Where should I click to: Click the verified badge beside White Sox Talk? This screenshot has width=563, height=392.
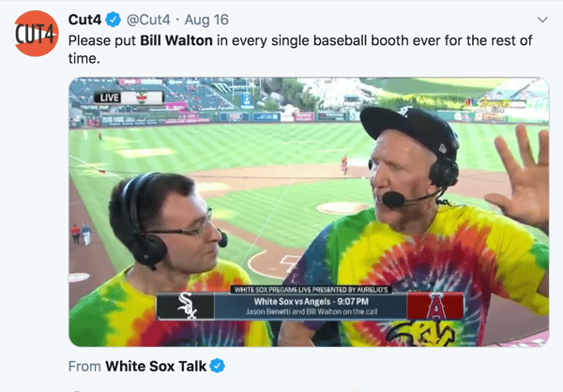point(218,366)
